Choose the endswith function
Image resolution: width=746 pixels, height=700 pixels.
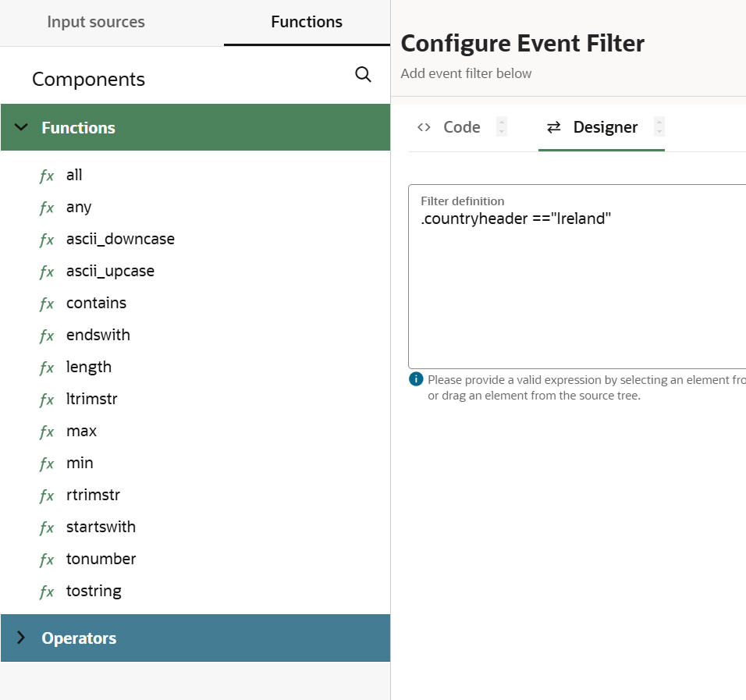(x=98, y=335)
